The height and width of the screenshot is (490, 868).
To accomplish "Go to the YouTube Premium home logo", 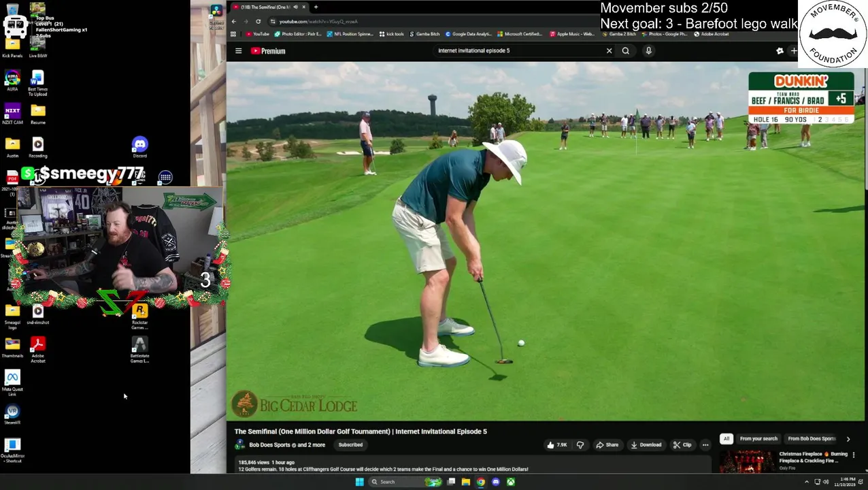I will 268,51.
